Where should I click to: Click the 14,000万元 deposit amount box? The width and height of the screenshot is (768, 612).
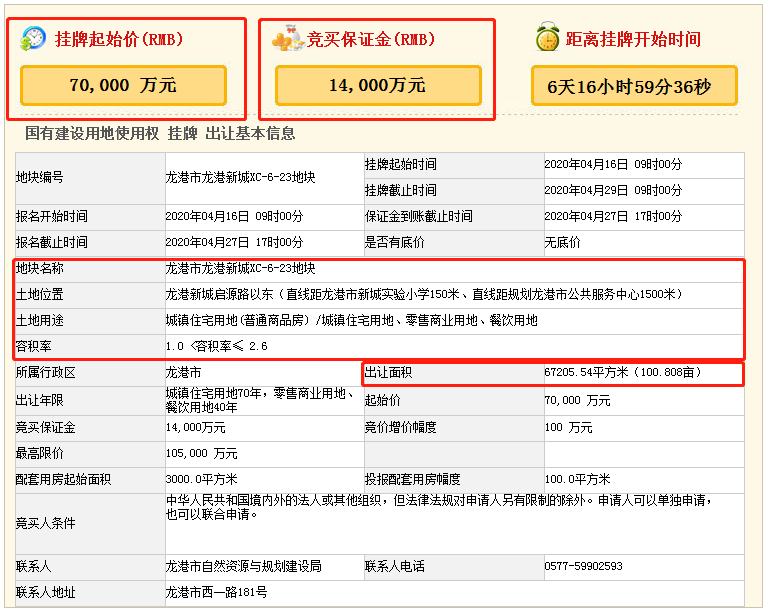point(377,86)
